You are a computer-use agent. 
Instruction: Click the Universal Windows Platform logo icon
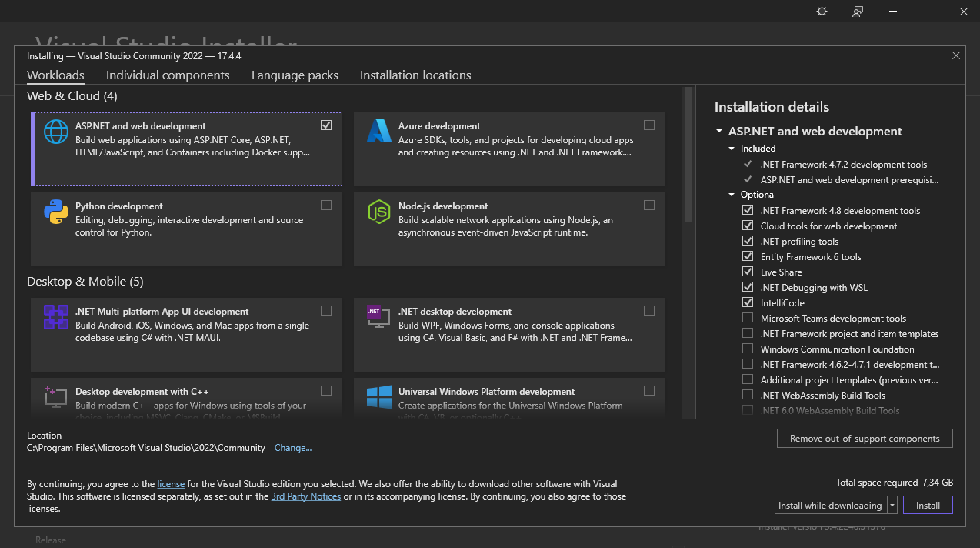pos(379,397)
